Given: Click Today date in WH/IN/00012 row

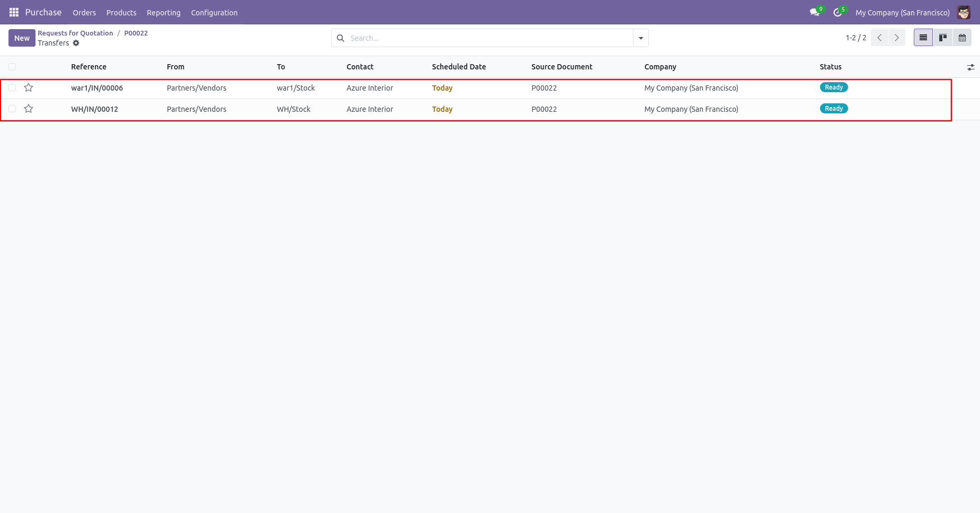Looking at the screenshot, I should tap(442, 109).
